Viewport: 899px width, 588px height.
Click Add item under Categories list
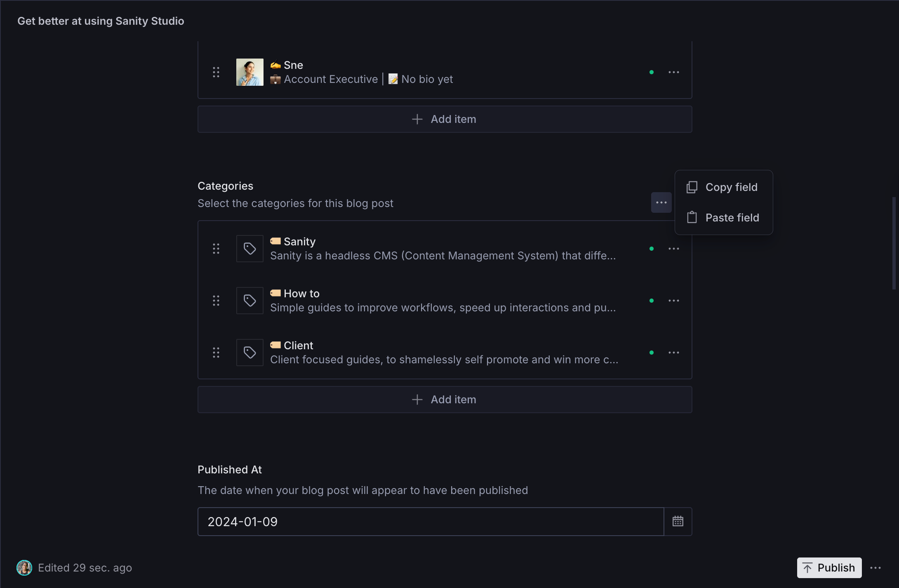tap(445, 400)
